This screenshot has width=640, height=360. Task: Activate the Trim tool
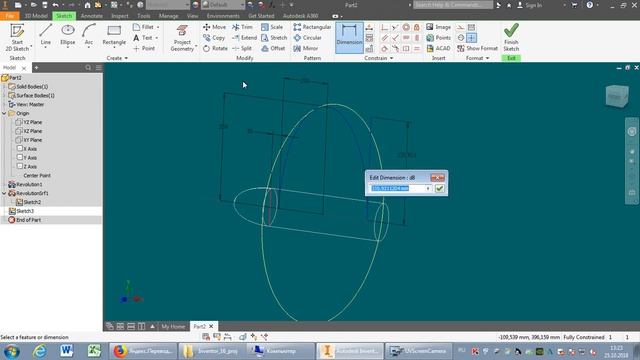click(x=242, y=27)
